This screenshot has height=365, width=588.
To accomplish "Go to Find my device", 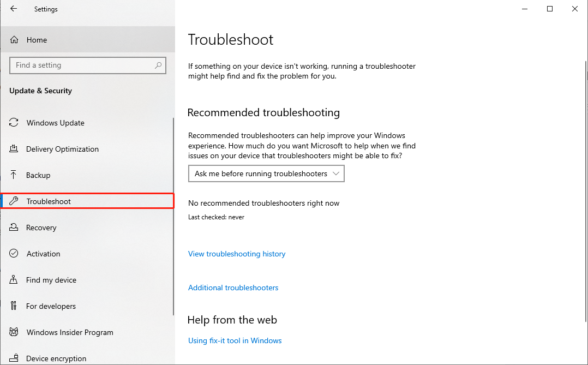I will pos(87,280).
